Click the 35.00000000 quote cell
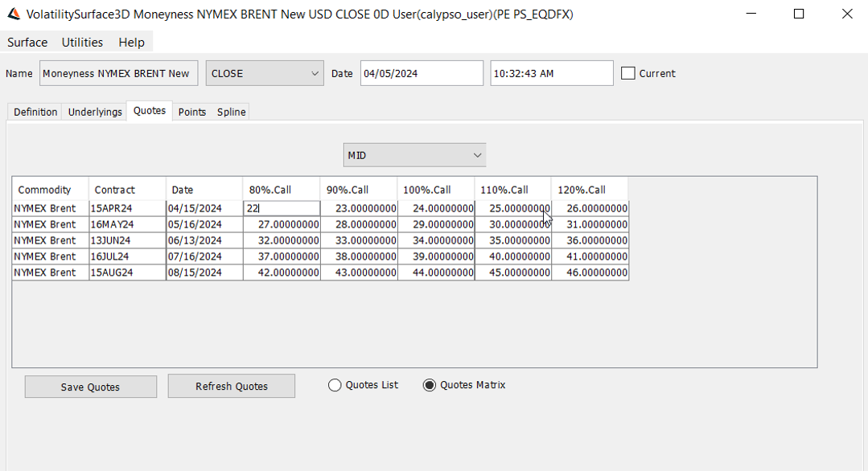 pyautogui.click(x=513, y=240)
